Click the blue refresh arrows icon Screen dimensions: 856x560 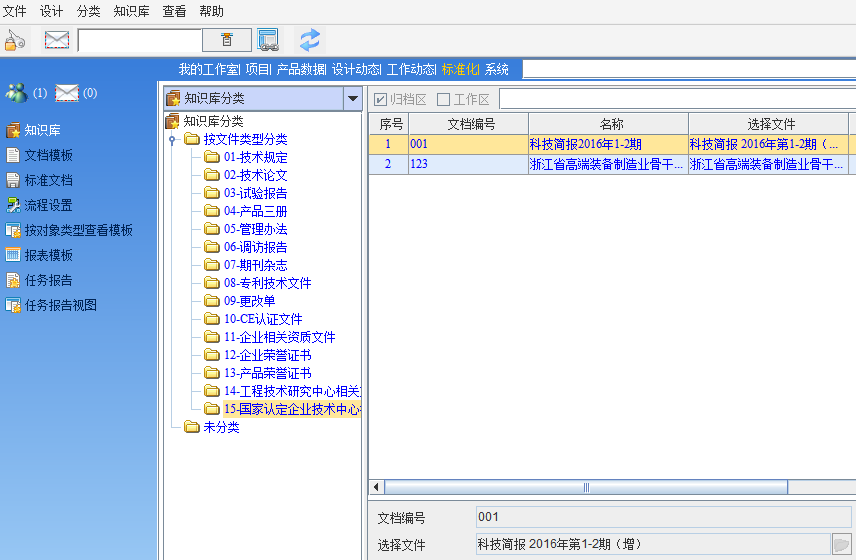click(x=310, y=40)
